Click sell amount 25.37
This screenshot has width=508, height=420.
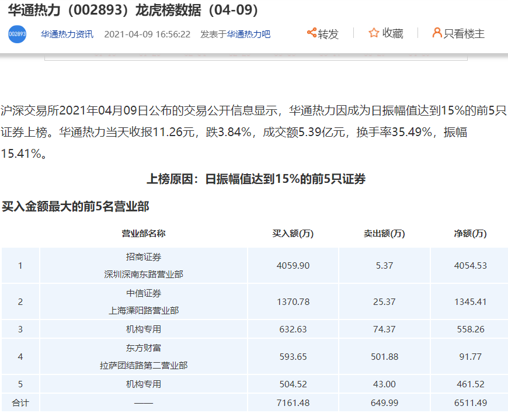385,302
